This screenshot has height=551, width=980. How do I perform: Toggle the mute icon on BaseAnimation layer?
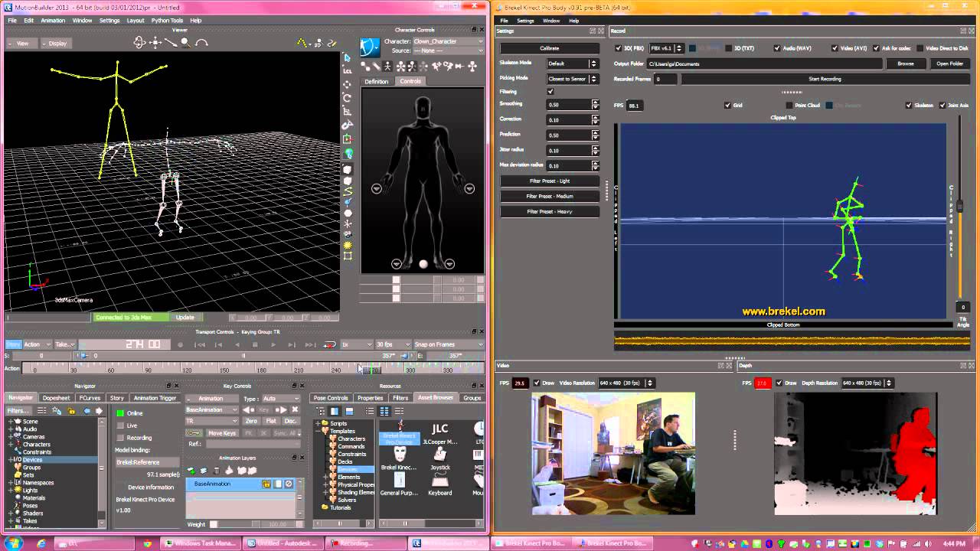pos(289,484)
